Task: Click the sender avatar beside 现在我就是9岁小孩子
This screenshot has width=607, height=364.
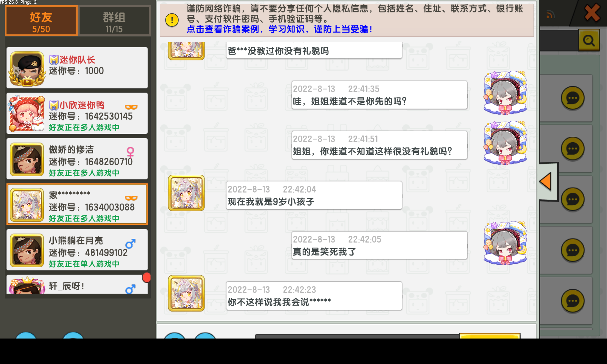Action: pos(186,193)
